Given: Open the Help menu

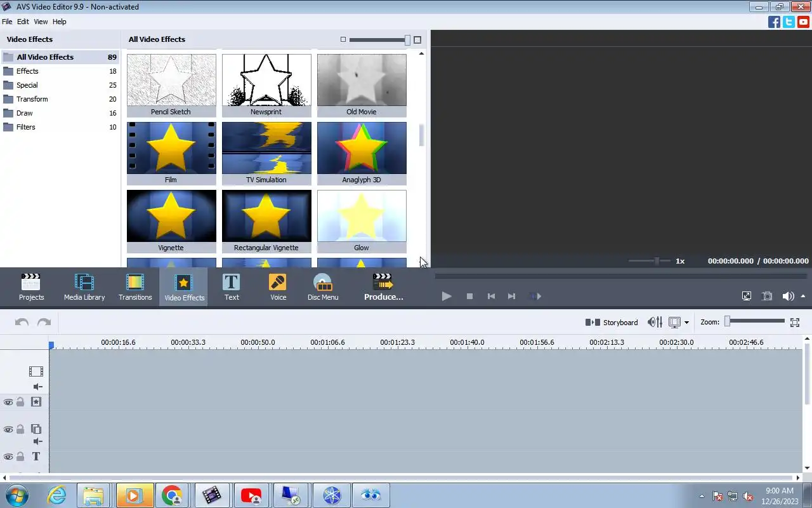Looking at the screenshot, I should (x=59, y=22).
